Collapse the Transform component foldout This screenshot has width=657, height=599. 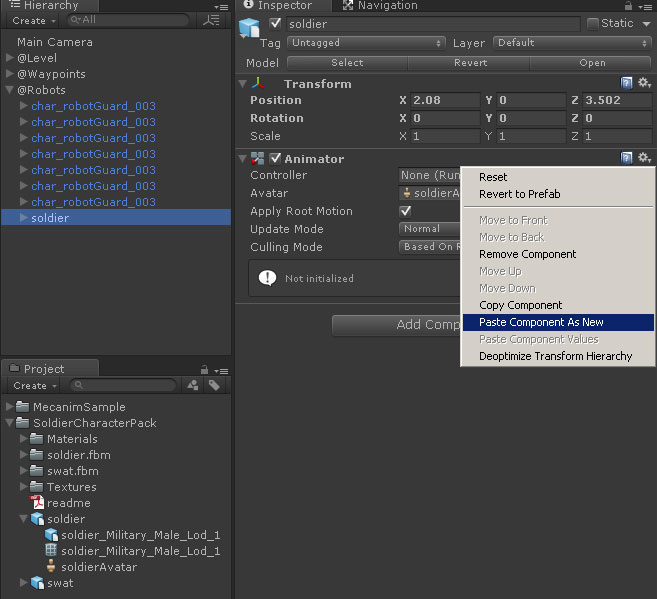pos(243,84)
